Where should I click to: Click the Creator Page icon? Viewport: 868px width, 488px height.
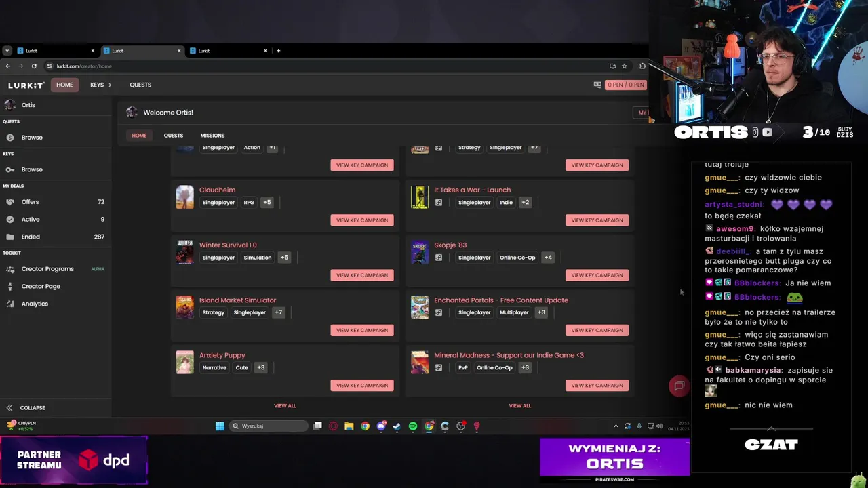pos(10,286)
